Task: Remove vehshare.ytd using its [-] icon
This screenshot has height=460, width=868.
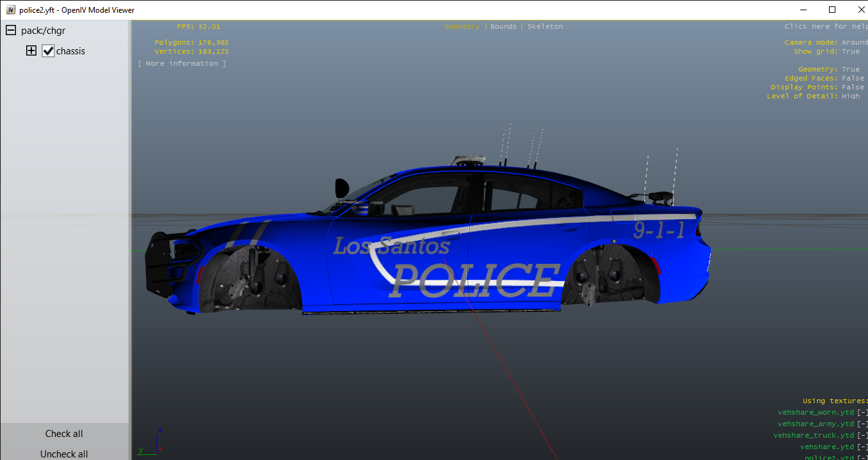Action: click(x=862, y=447)
